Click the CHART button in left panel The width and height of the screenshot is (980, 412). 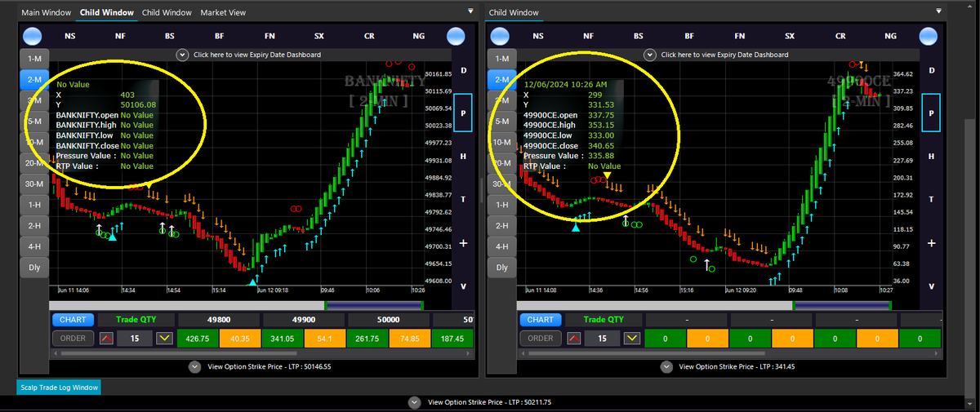pyautogui.click(x=73, y=320)
